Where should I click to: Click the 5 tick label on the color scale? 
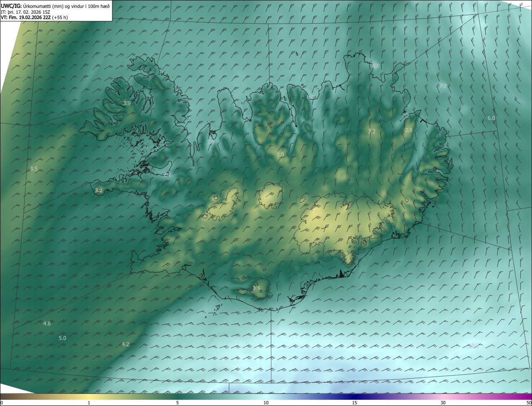point(177,403)
